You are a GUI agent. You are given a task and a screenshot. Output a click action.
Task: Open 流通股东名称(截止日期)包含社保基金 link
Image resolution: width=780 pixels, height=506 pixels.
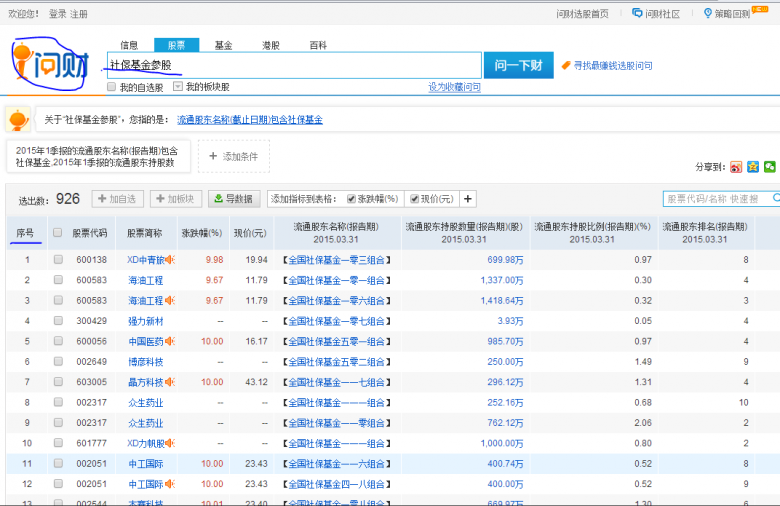coord(250,120)
